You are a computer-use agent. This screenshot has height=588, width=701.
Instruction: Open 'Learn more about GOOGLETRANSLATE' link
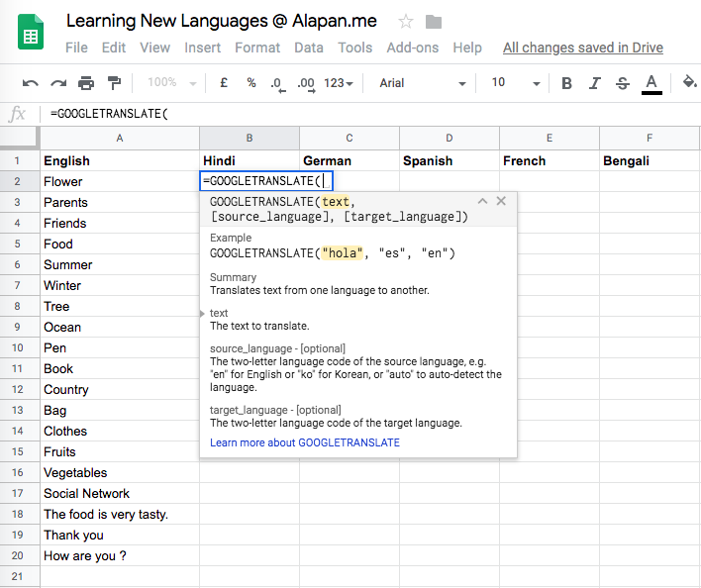point(305,442)
